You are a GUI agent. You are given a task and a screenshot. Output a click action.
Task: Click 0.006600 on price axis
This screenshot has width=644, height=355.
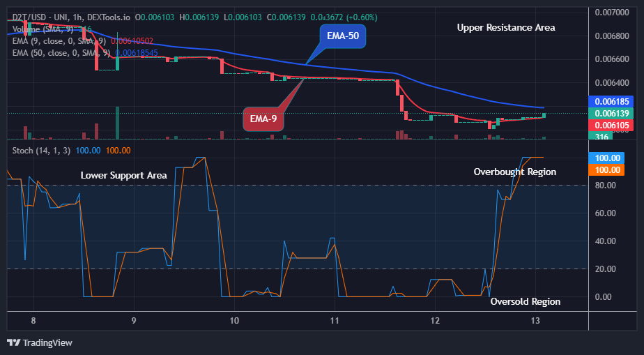(611, 59)
